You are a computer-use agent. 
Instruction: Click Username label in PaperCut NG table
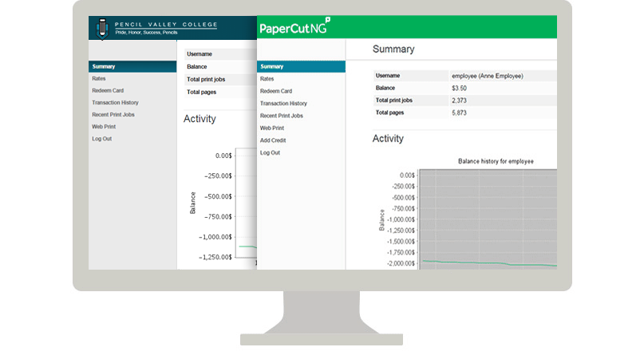point(388,76)
